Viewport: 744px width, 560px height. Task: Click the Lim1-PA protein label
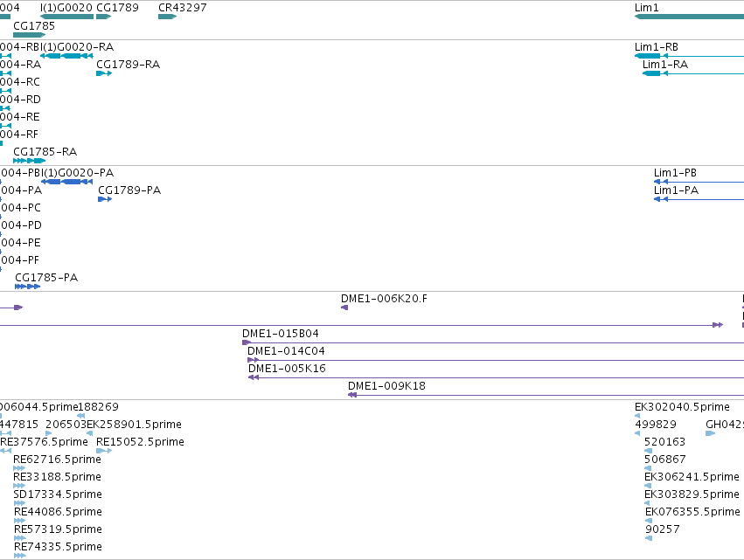[676, 190]
